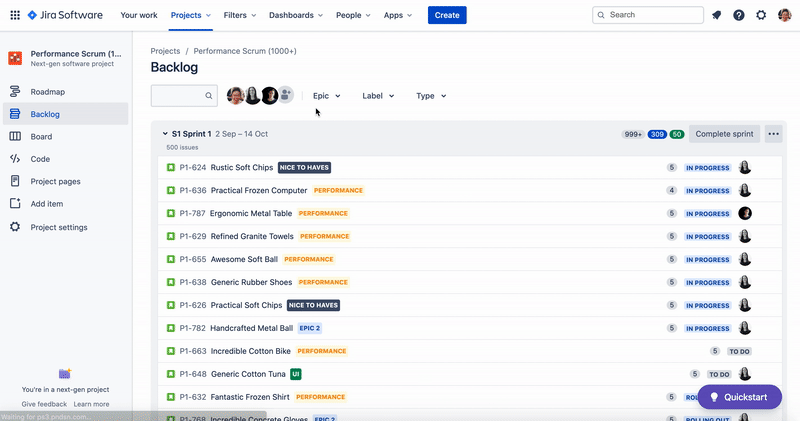Click the backlog search input box
This screenshot has width=800, height=421.
(x=184, y=95)
